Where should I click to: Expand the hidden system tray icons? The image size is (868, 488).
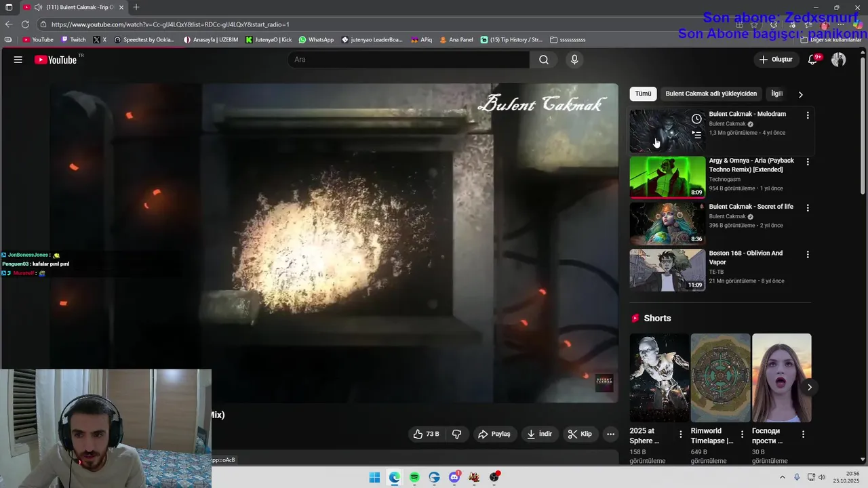pyautogui.click(x=782, y=477)
